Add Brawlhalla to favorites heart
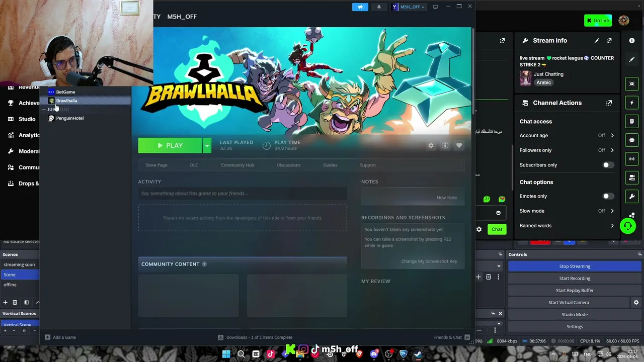644x362 pixels. 459,145
